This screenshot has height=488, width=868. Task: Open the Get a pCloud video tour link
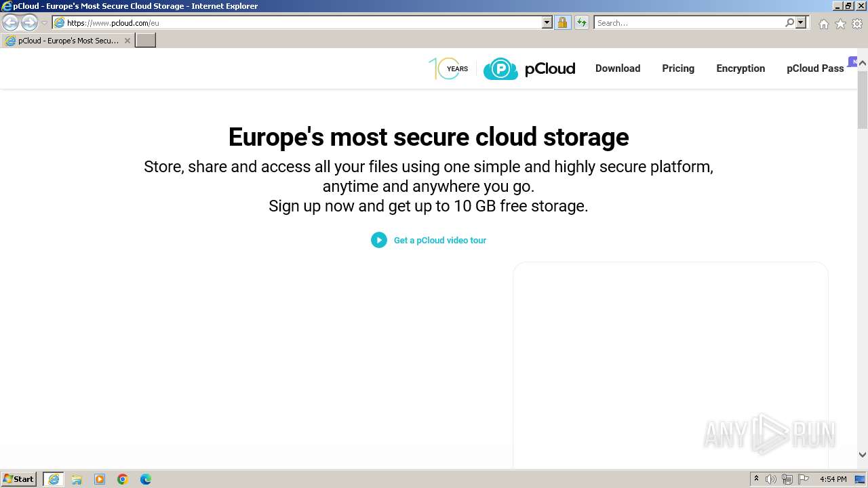point(440,240)
